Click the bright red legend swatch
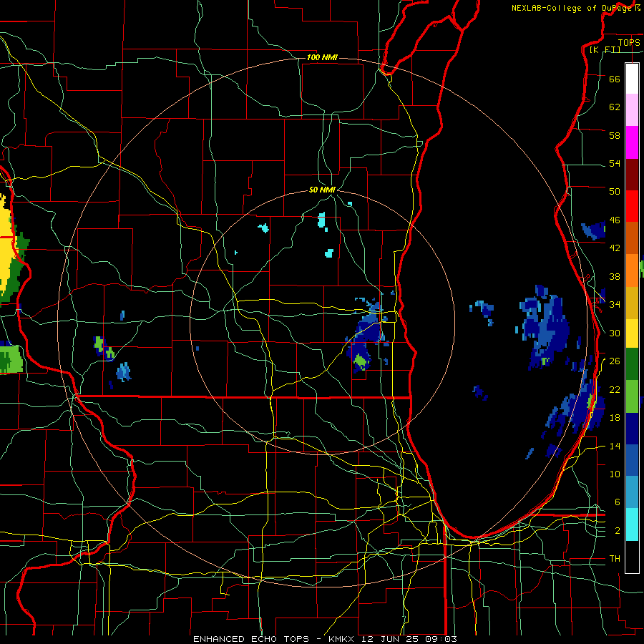The image size is (644, 644). pos(632,206)
